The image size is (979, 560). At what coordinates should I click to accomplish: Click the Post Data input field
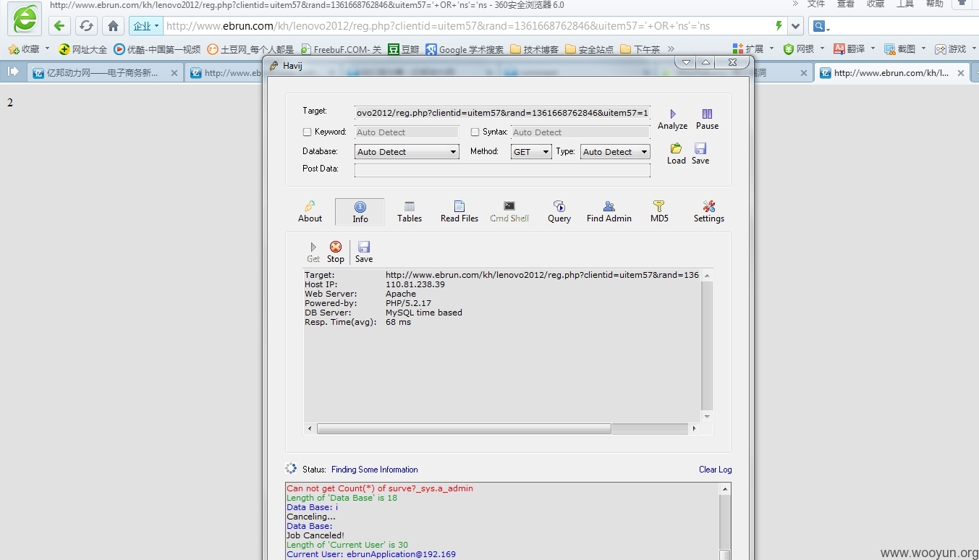(x=502, y=170)
